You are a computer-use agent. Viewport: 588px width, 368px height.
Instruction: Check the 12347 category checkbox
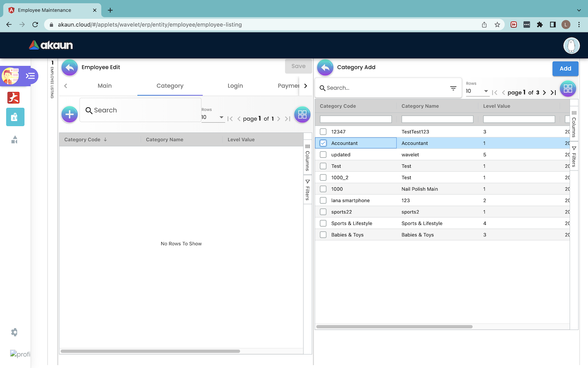[323, 132]
